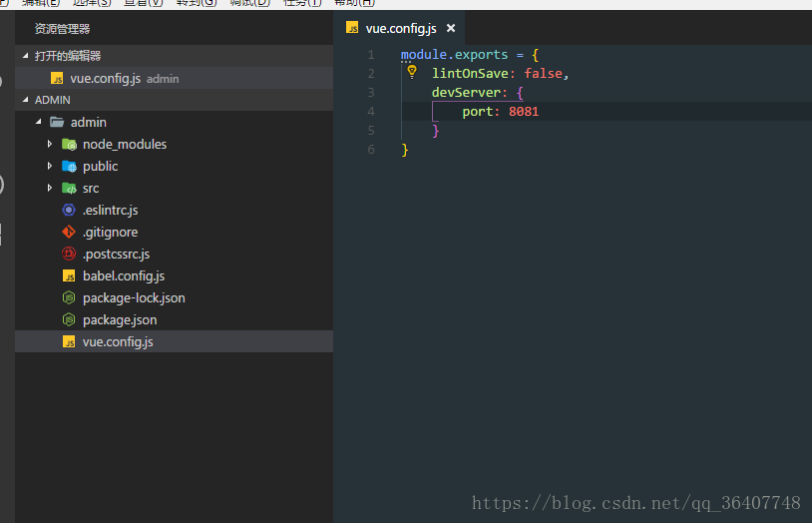Click the Node icon beside package-lock.json
The height and width of the screenshot is (523, 812).
[69, 297]
